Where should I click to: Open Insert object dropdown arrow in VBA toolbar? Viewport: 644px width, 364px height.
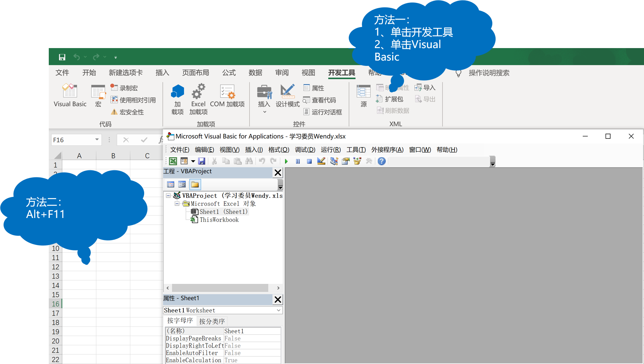(x=193, y=161)
